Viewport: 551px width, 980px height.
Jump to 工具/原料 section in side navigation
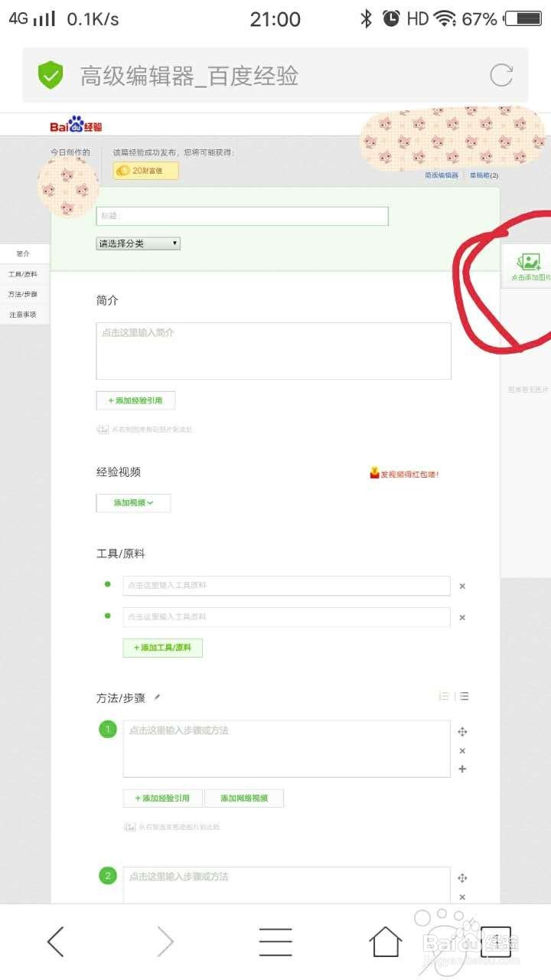24,274
